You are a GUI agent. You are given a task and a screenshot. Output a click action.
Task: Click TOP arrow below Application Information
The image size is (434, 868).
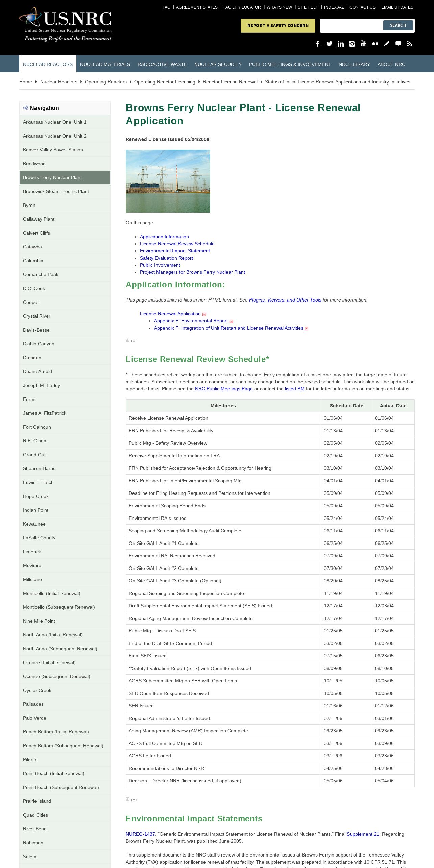tap(131, 340)
